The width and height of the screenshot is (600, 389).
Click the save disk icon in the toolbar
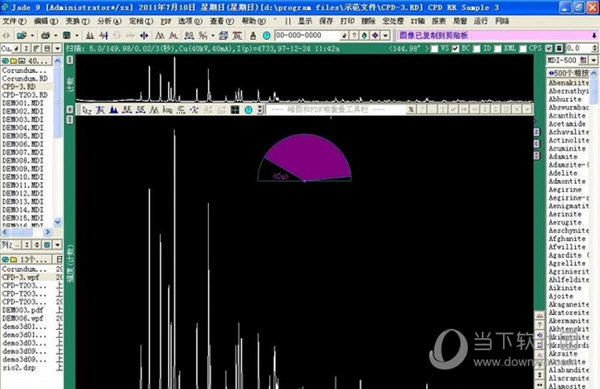(67, 36)
